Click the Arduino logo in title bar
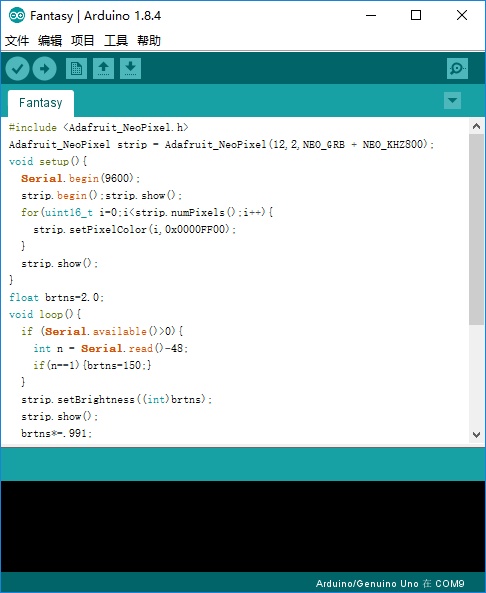Image resolution: width=486 pixels, height=593 pixels. coord(17,16)
